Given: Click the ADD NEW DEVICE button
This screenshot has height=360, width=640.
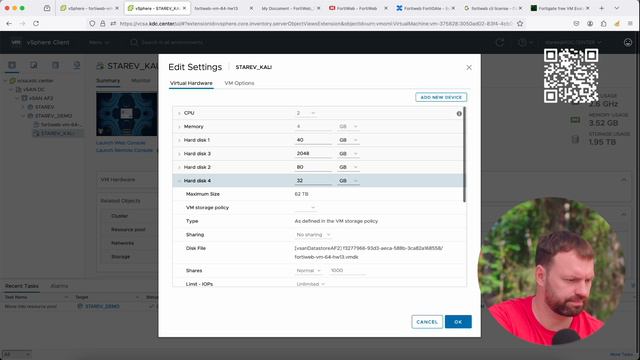Looking at the screenshot, I should click(x=441, y=97).
